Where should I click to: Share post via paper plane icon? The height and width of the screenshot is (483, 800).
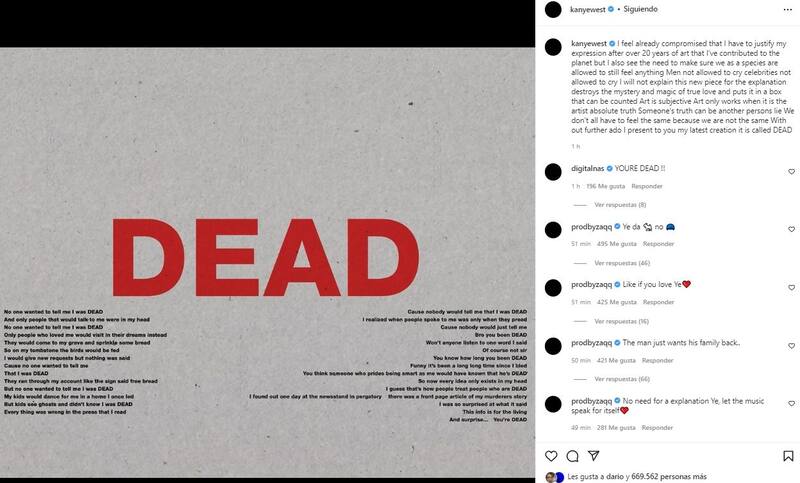pyautogui.click(x=593, y=455)
